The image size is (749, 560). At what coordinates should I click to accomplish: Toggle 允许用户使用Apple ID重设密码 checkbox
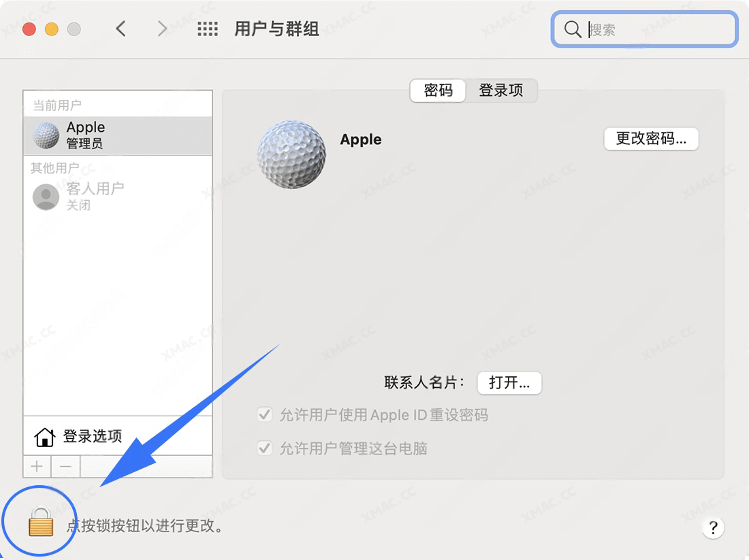264,415
